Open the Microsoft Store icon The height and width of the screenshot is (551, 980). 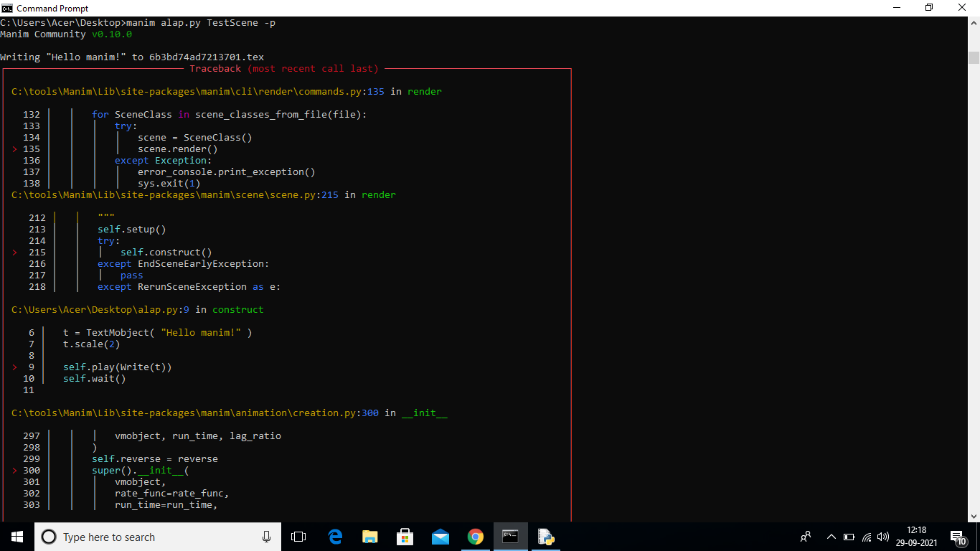(x=405, y=536)
